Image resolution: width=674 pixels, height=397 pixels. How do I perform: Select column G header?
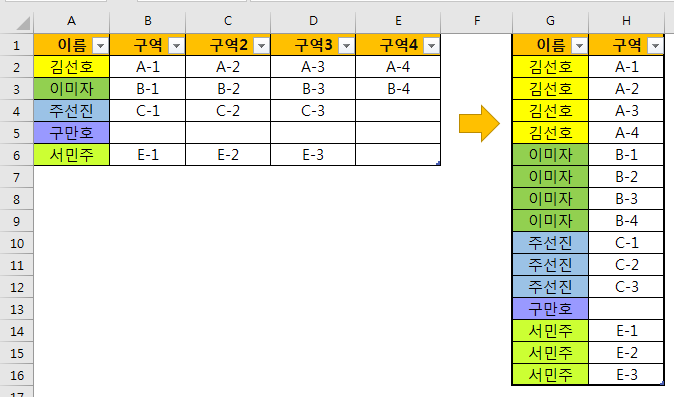550,21
